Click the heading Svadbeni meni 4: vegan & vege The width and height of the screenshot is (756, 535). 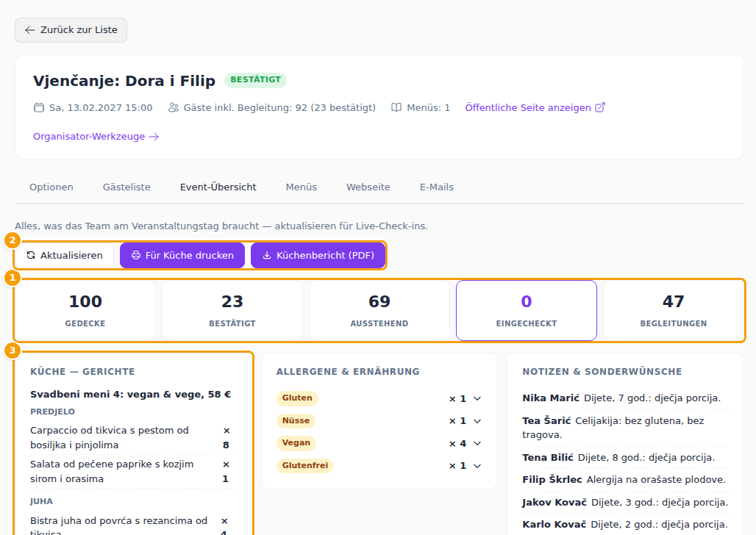pyautogui.click(x=131, y=394)
